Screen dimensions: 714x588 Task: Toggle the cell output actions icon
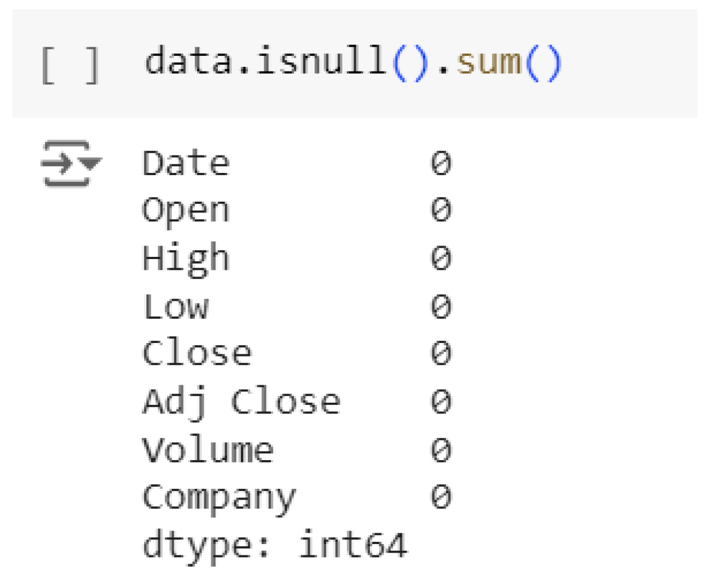[x=70, y=164]
